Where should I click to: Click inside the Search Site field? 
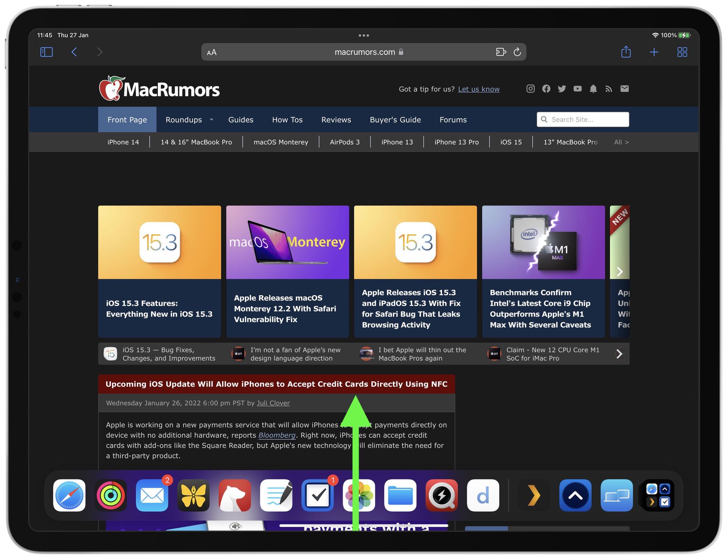(582, 119)
